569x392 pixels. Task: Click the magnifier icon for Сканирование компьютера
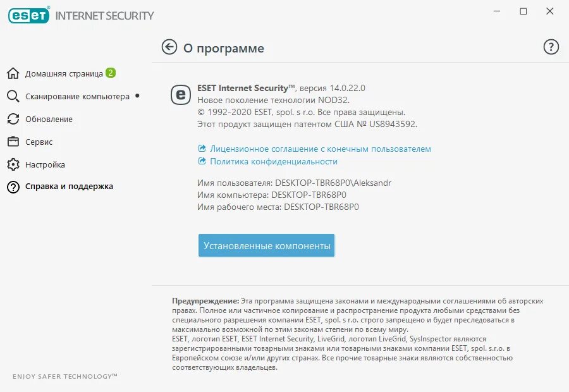point(13,96)
